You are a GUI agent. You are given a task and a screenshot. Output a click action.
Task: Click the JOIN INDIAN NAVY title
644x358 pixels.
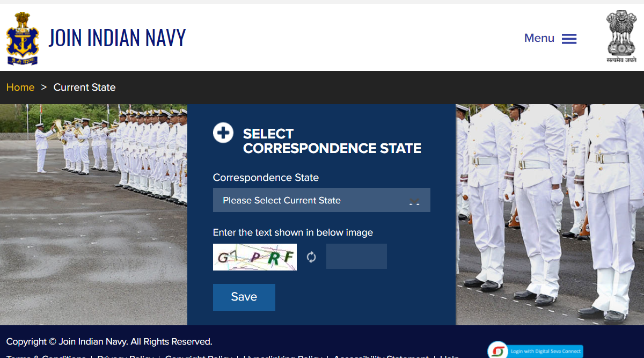click(x=117, y=38)
